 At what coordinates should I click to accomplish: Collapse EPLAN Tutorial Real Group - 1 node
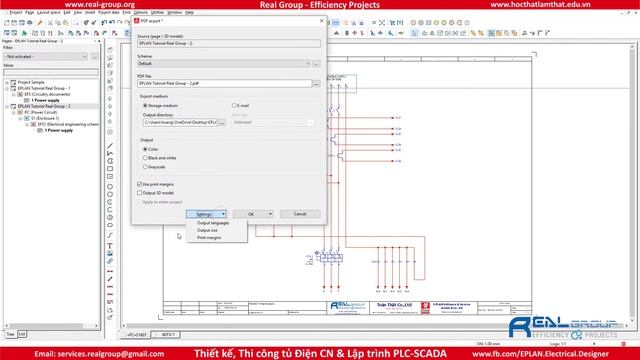coord(7,89)
